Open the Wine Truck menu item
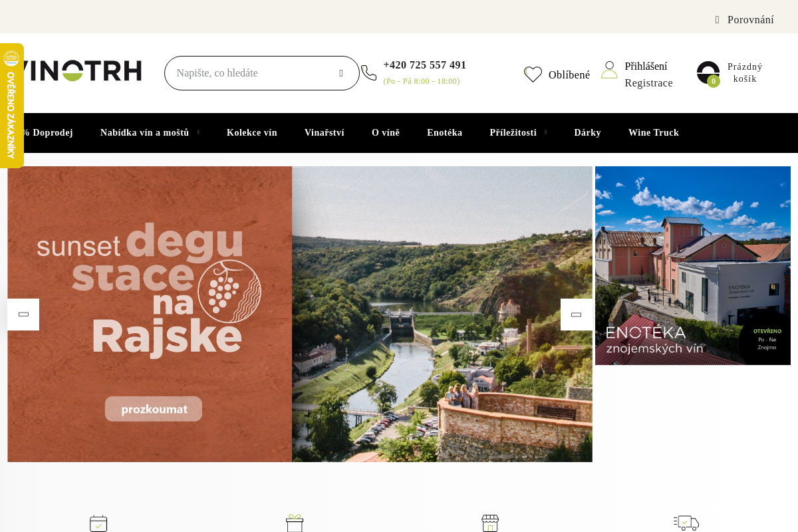Image resolution: width=798 pixels, height=532 pixels. (654, 133)
